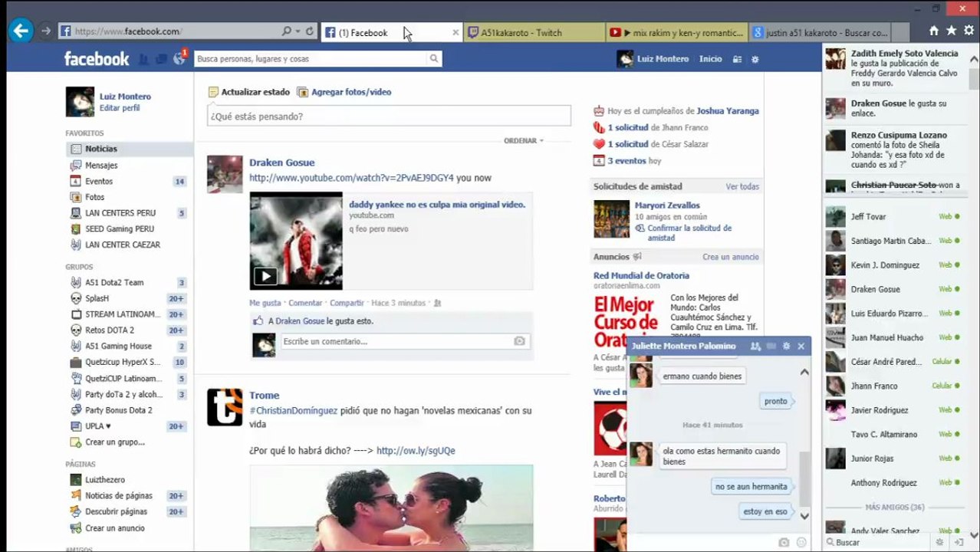
Task: Open 3 eventos hoy link
Action: pyautogui.click(x=627, y=161)
